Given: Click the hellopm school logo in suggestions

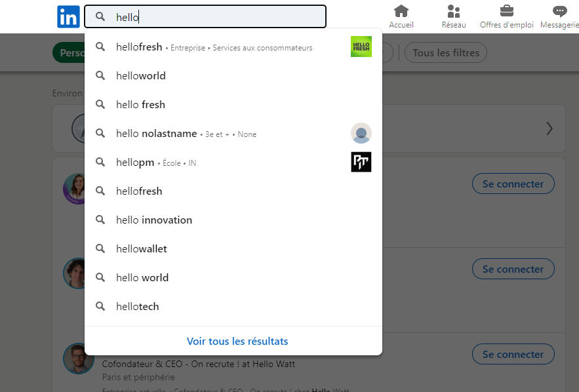Looking at the screenshot, I should pos(361,162).
